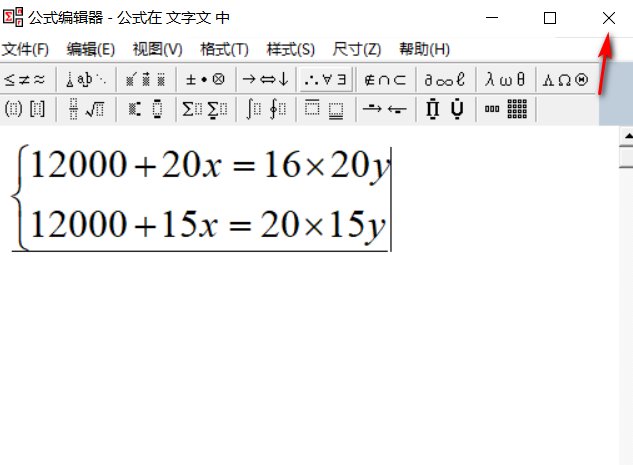Image resolution: width=633 pixels, height=465 pixels.
Task: Open fraction and radical templates palette
Action: pos(86,109)
